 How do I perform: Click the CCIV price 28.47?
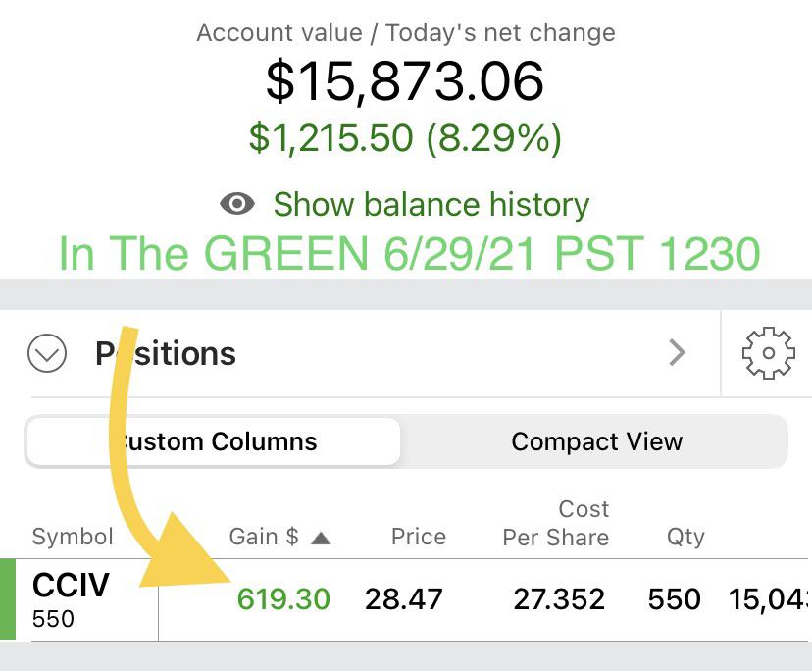click(x=404, y=598)
